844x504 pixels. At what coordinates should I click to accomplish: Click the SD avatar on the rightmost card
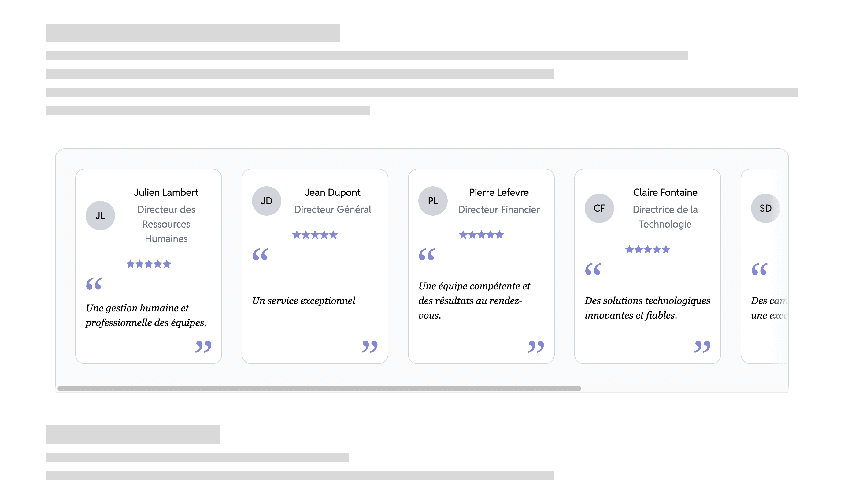(765, 208)
